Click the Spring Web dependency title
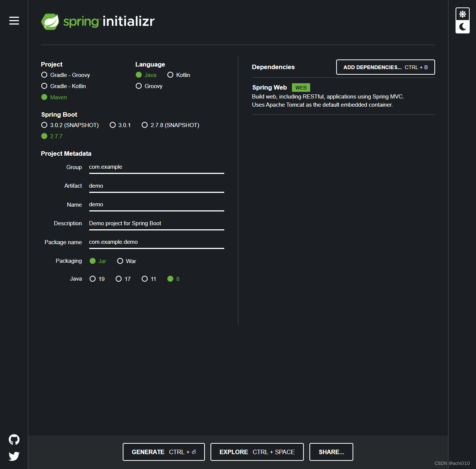The height and width of the screenshot is (469, 476). coord(270,88)
